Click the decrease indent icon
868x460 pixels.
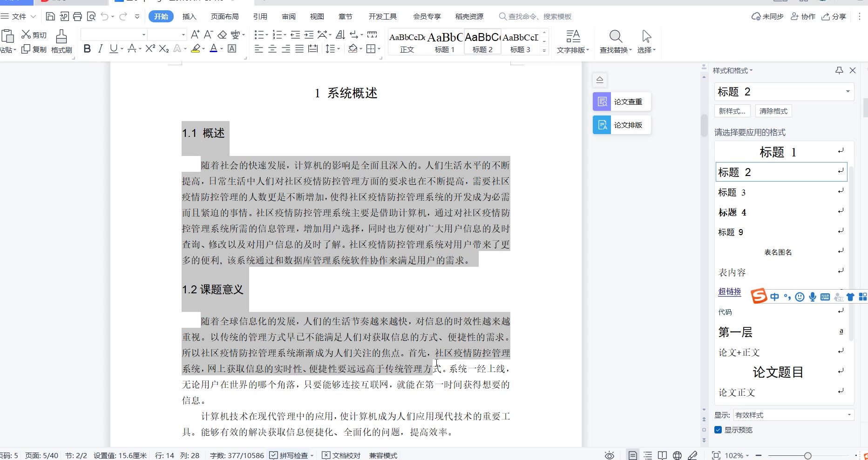coord(295,34)
